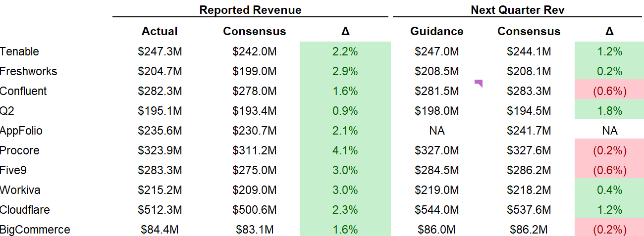Click Tenable actual revenue $247.3M
The image size is (644, 236).
click(x=160, y=51)
